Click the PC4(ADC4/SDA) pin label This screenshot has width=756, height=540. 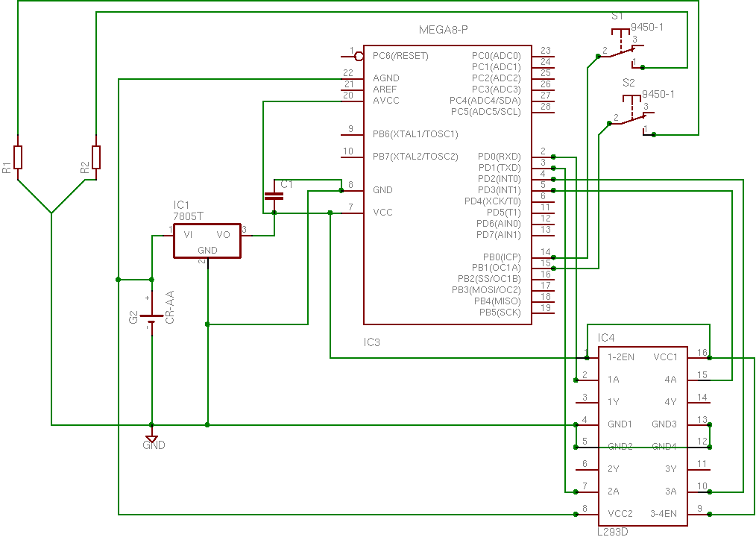point(485,101)
